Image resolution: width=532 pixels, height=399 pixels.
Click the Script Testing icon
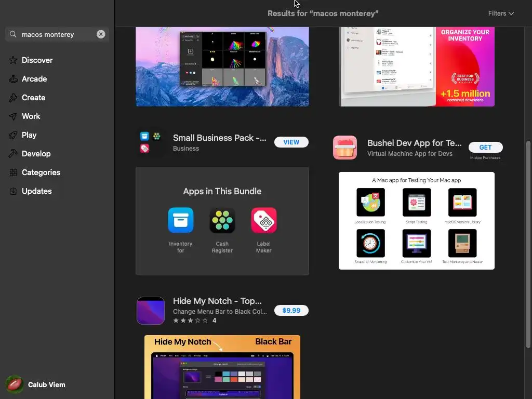click(x=416, y=202)
